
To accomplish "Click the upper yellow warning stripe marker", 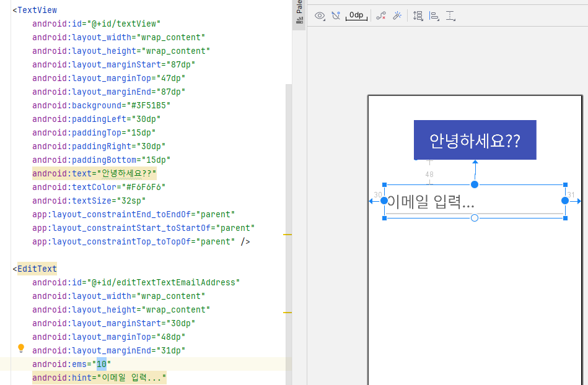I will 287,235.
